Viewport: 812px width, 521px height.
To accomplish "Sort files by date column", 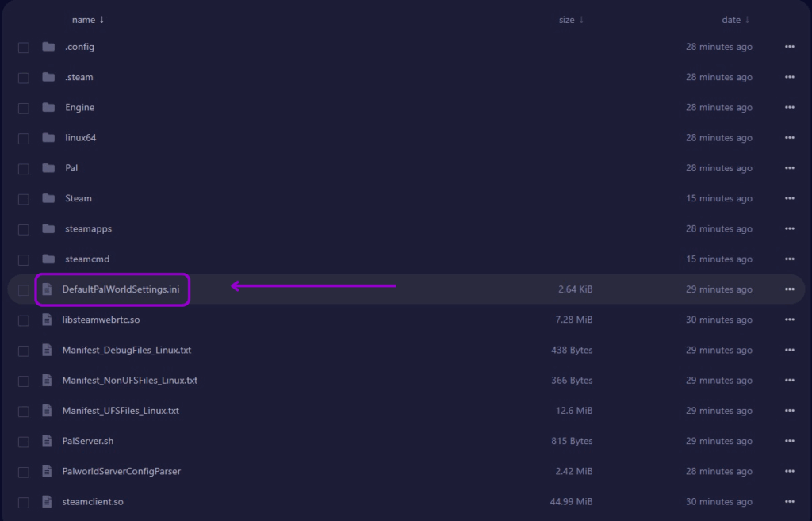I will click(736, 20).
